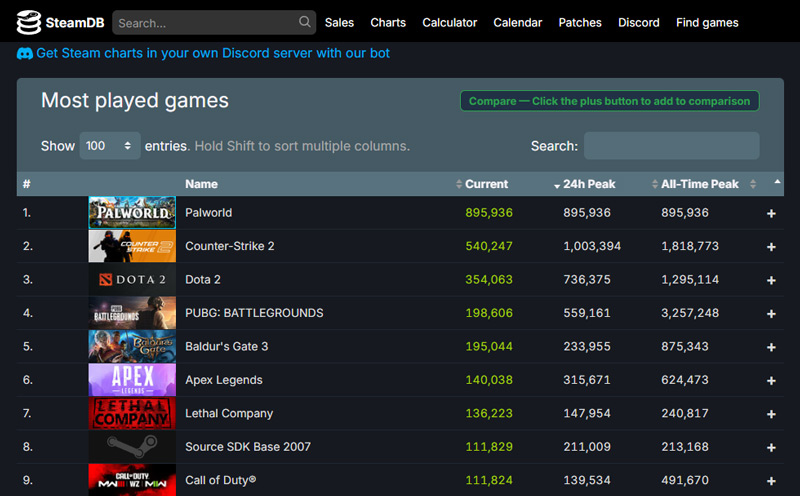
Task: Click the SteamDB home text link
Action: [74, 23]
